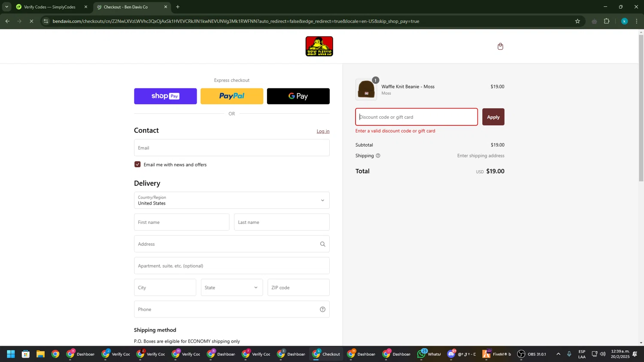Image resolution: width=644 pixels, height=362 pixels.
Task: Expand the State dropdown
Action: click(232, 287)
